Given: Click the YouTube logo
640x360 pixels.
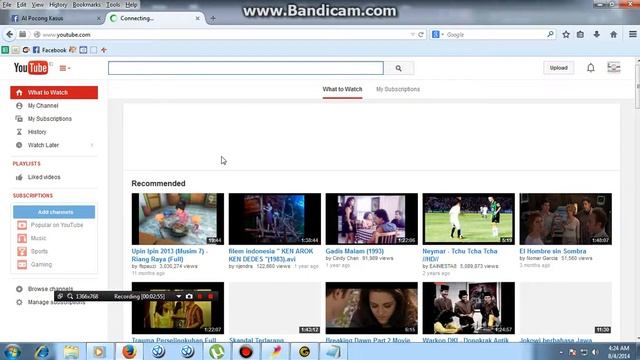Looking at the screenshot, I should coord(31,68).
